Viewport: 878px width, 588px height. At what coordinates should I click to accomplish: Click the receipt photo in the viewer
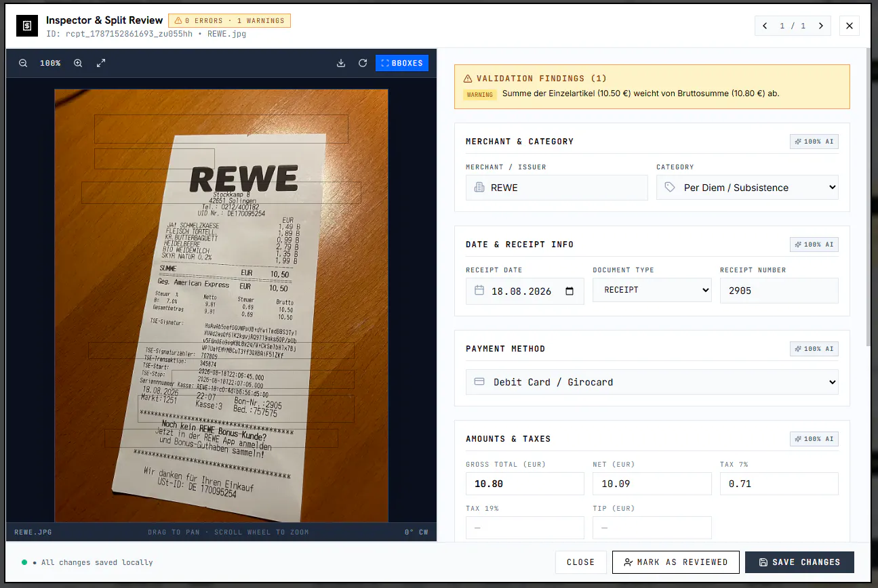[221, 306]
